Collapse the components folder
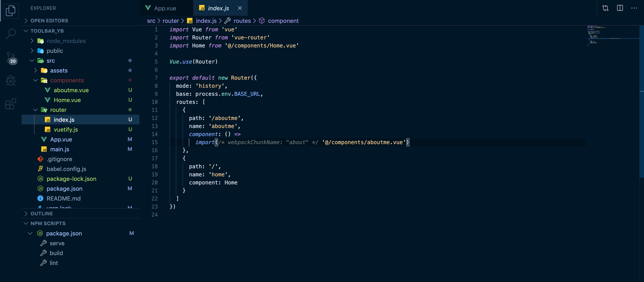This screenshot has height=282, width=644. pos(67,80)
